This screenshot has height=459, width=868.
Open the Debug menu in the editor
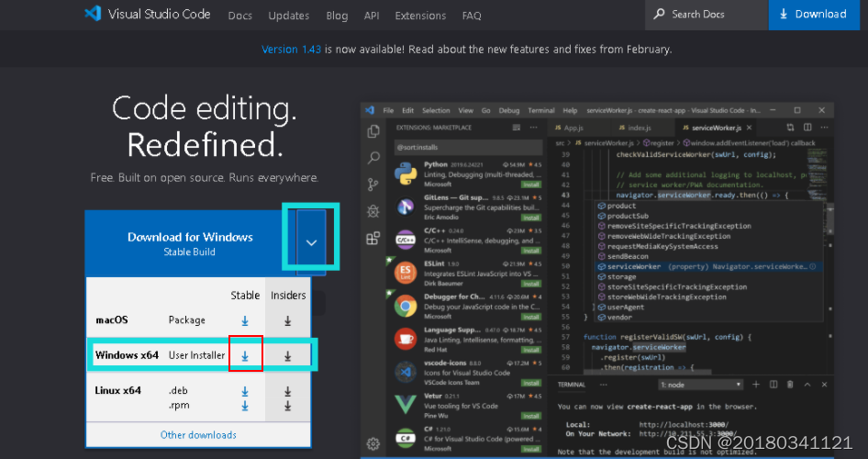(x=509, y=111)
